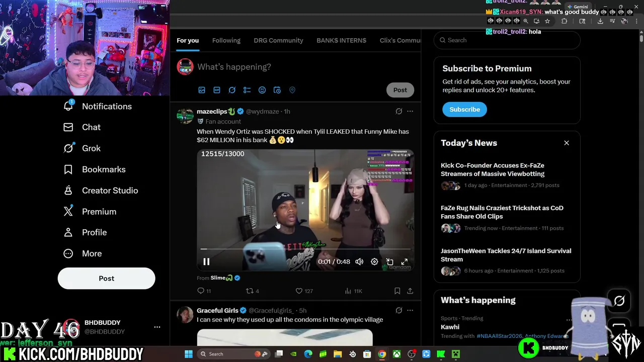Focus the Search input on X
The width and height of the screenshot is (644, 362).
pyautogui.click(x=507, y=40)
